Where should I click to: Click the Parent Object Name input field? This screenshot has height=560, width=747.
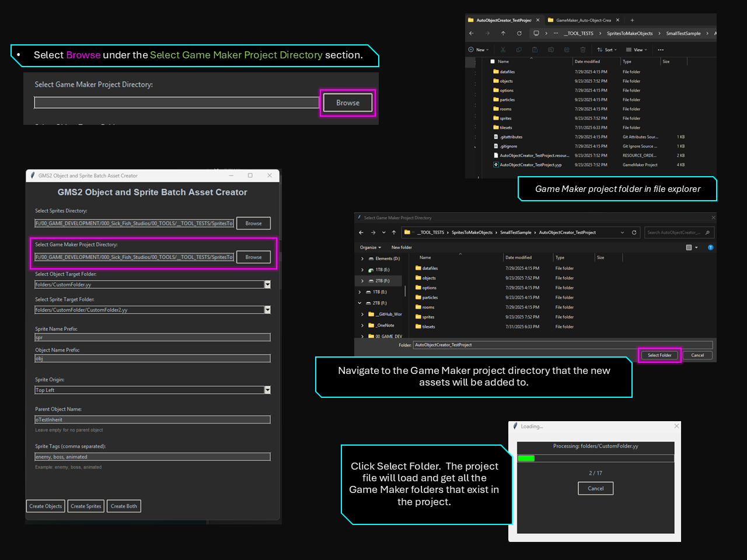(152, 419)
